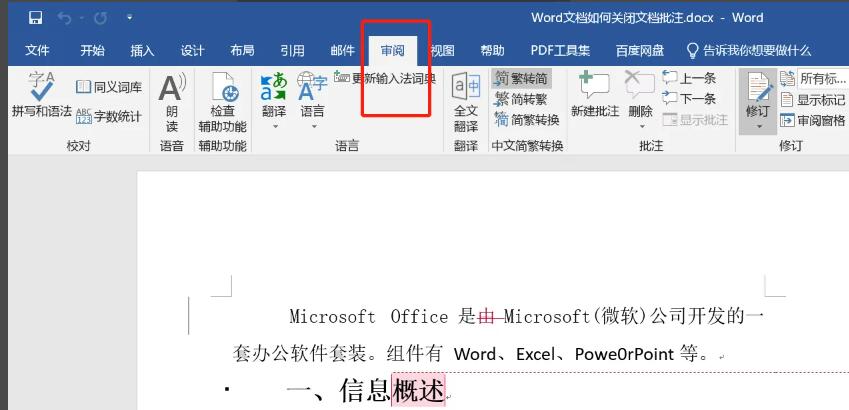The width and height of the screenshot is (849, 410).
Task: Select the 审阅 ribbon tab
Action: click(393, 51)
